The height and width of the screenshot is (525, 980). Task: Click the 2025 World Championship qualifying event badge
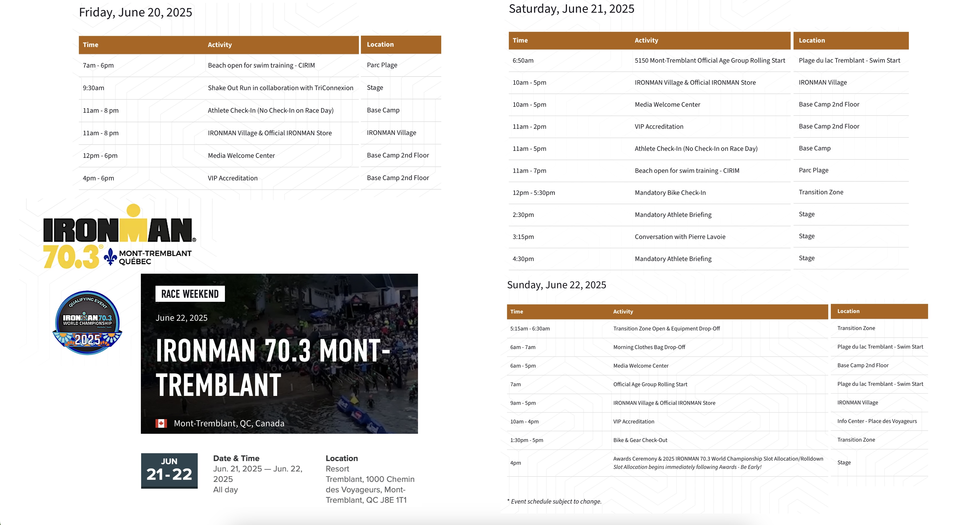87,323
